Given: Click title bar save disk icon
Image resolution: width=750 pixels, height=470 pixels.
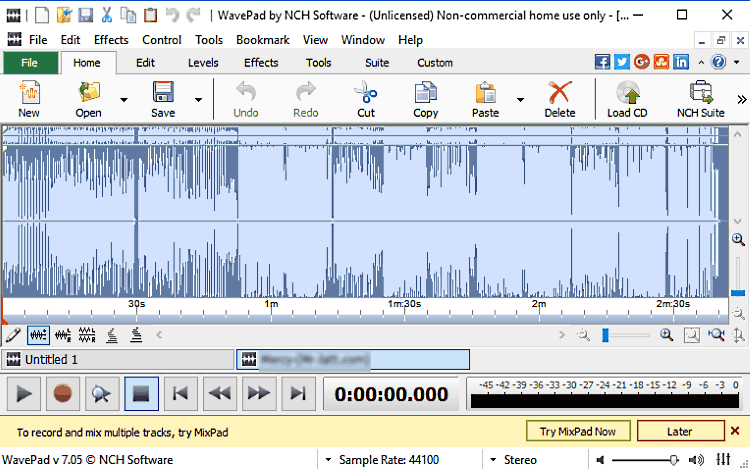Looking at the screenshot, I should point(86,15).
